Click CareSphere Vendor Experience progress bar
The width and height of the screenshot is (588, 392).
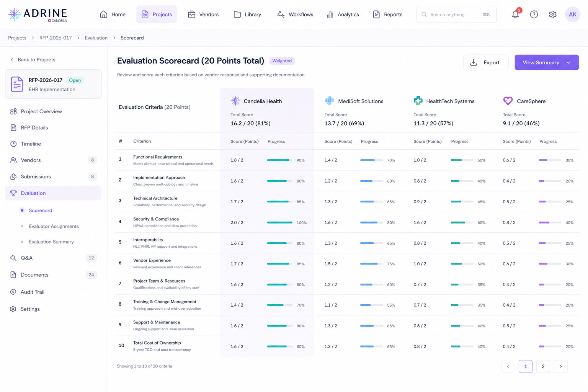coord(550,264)
